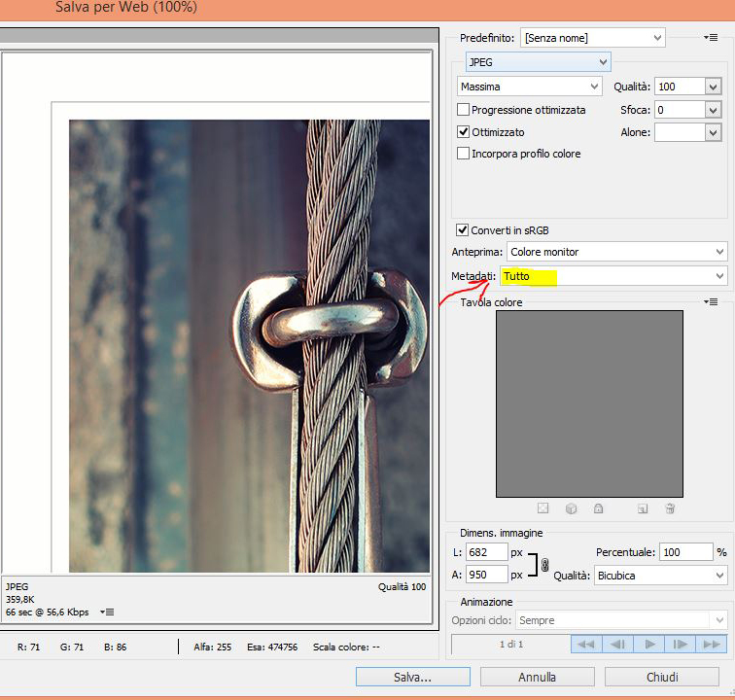
Task: Uncheck the Ottimizzato checkbox
Action: [464, 132]
